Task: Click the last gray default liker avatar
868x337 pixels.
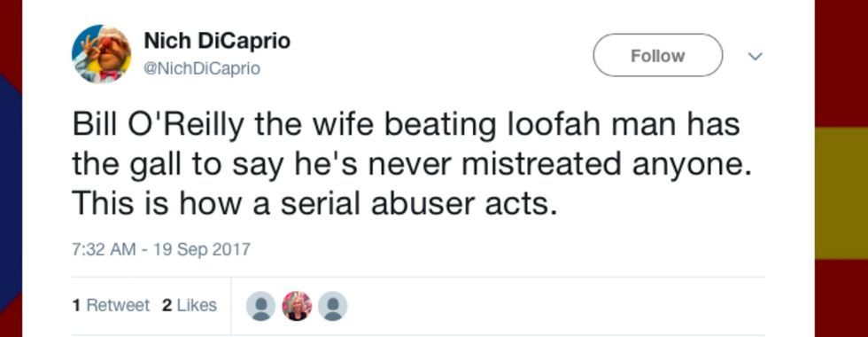Action: coord(333,306)
